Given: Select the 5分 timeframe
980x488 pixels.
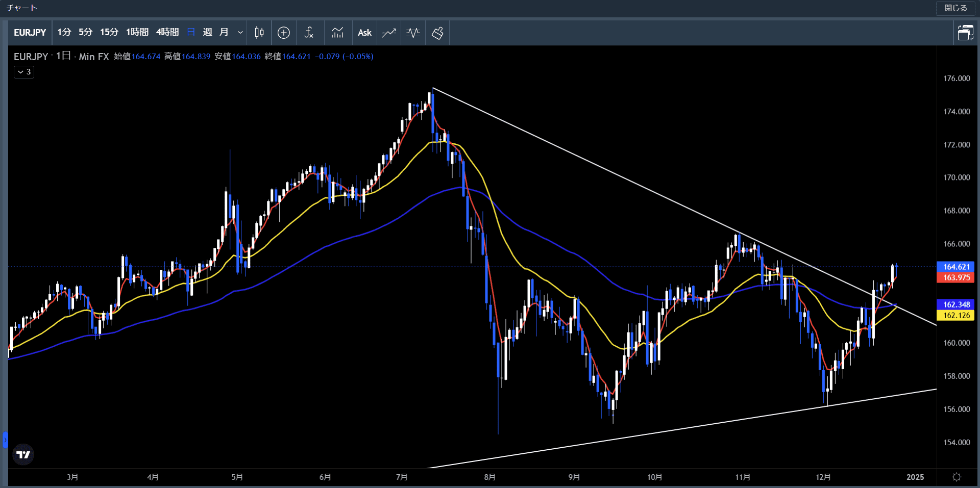Looking at the screenshot, I should pos(85,32).
